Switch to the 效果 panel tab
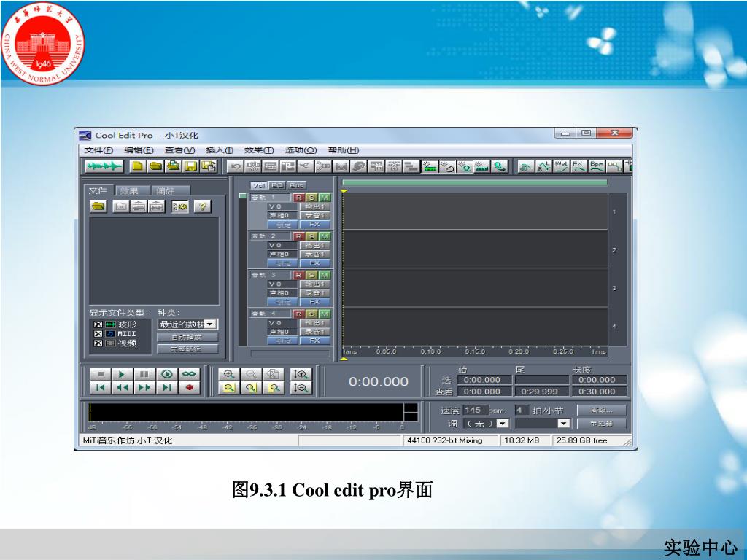Viewport: 747px width, 560px height. (x=133, y=191)
